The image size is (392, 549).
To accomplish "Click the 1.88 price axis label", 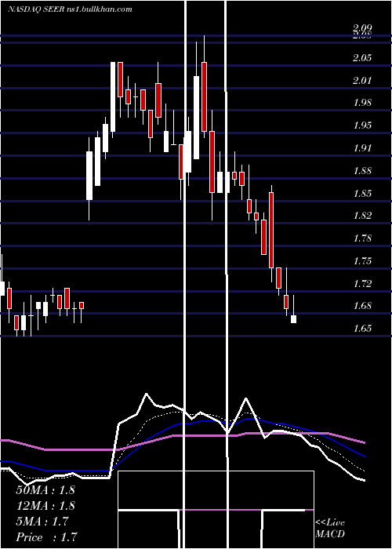I will pos(362,171).
